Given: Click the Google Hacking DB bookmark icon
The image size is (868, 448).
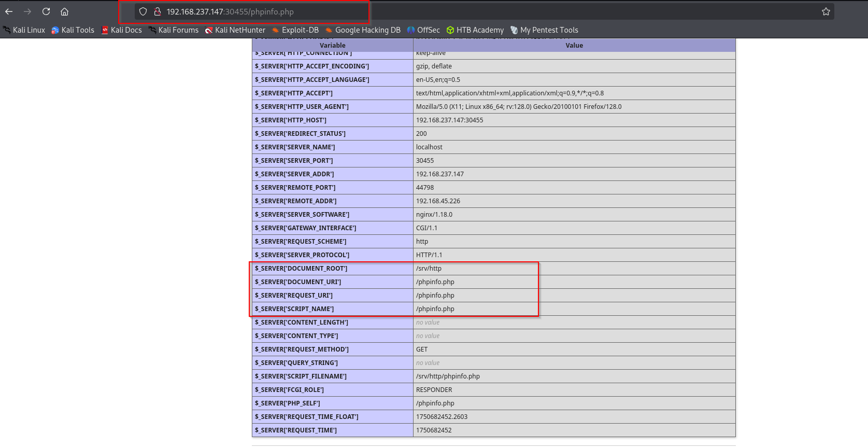Looking at the screenshot, I should tap(329, 30).
